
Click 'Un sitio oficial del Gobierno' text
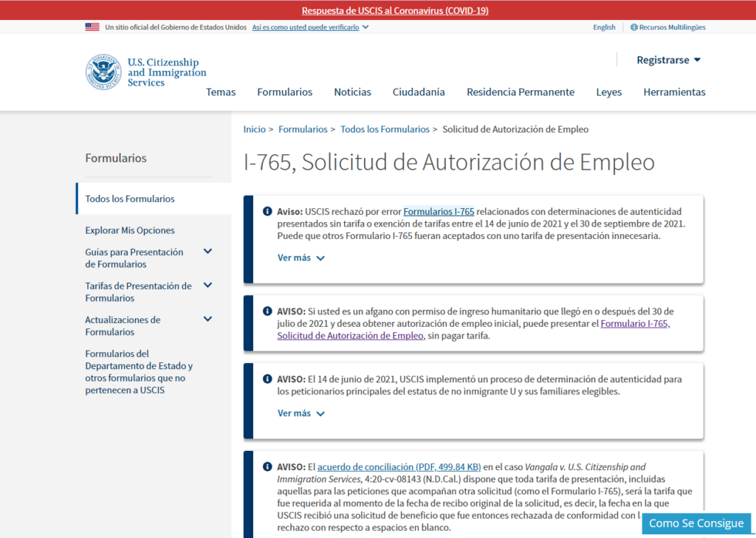point(176,27)
